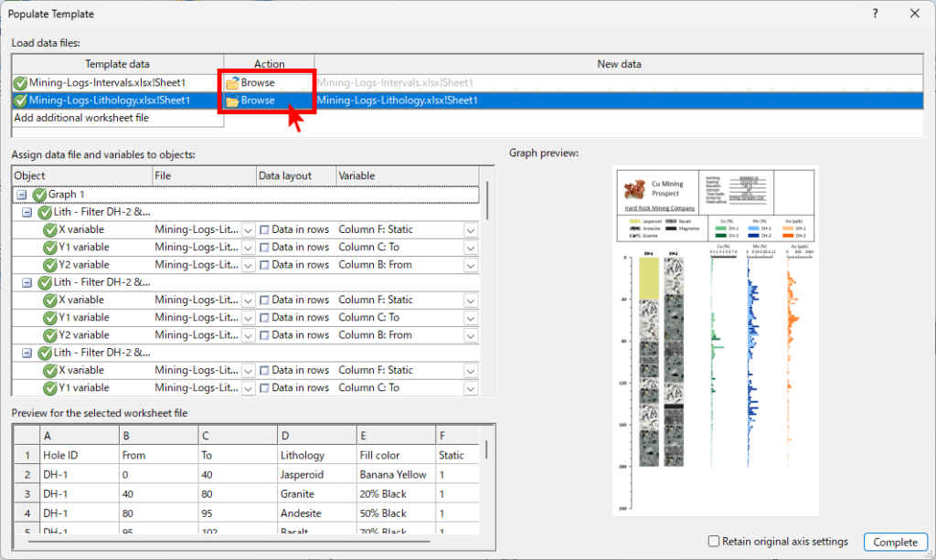Click the help question mark in title bar
The width and height of the screenshot is (936, 560).
click(x=875, y=14)
